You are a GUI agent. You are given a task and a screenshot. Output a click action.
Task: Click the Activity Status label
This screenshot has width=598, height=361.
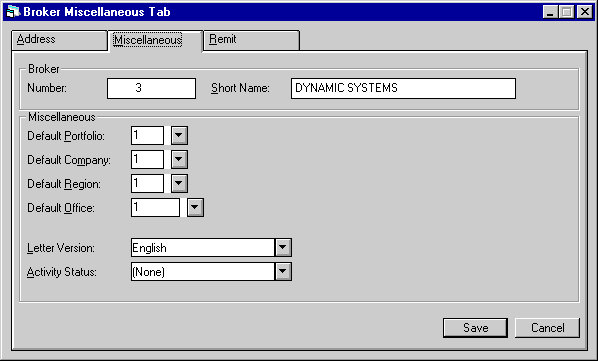pyautogui.click(x=62, y=272)
